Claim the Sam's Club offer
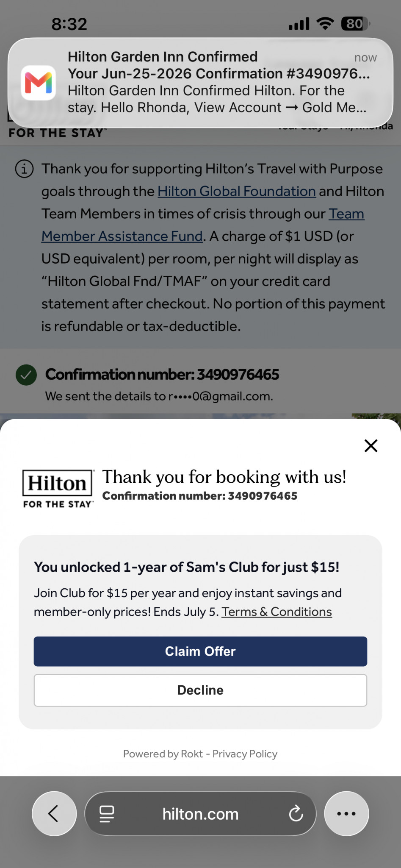The image size is (401, 868). click(200, 651)
